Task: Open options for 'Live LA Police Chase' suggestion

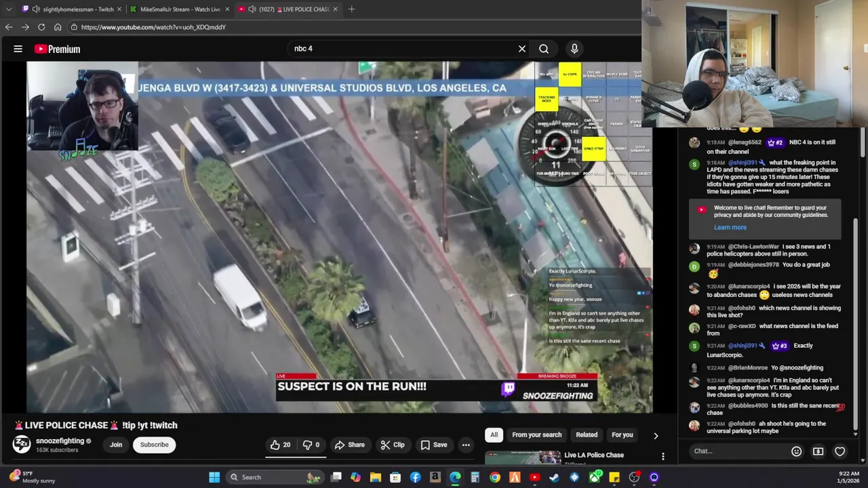Action: click(x=663, y=457)
